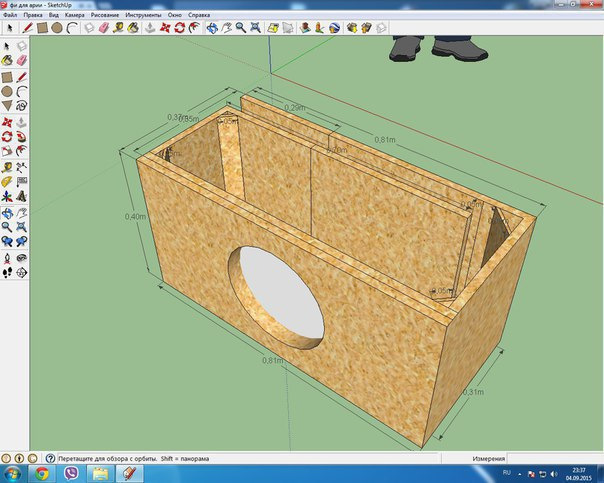Screen dimensions: 604x483
Task: Select the Polygon tool in left palette
Action: click(x=7, y=106)
